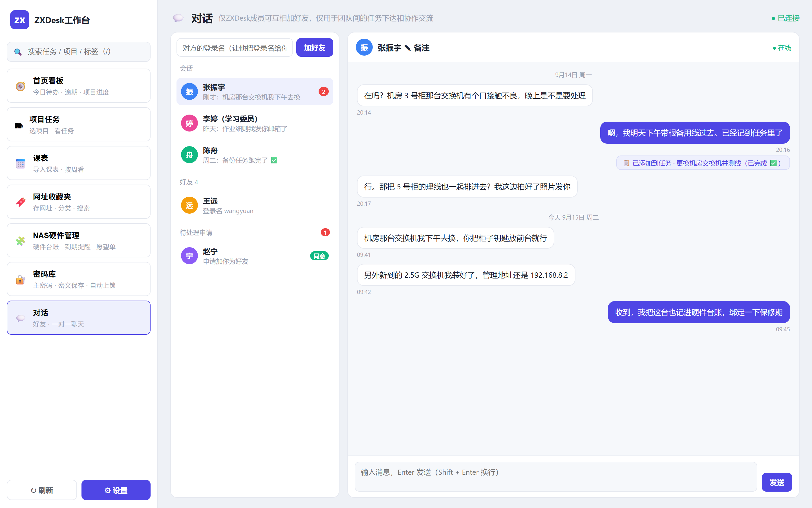
Task: Click the ZX logo icon
Action: point(20,20)
